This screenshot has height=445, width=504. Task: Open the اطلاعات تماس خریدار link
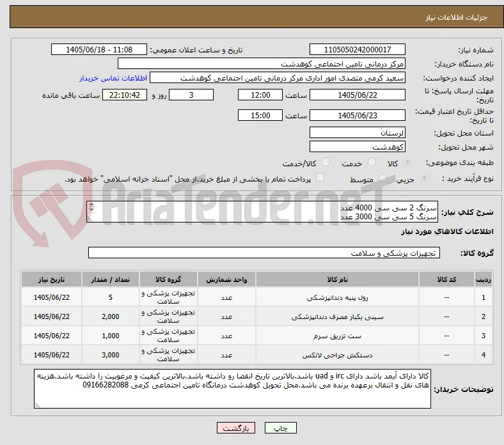[x=113, y=78]
